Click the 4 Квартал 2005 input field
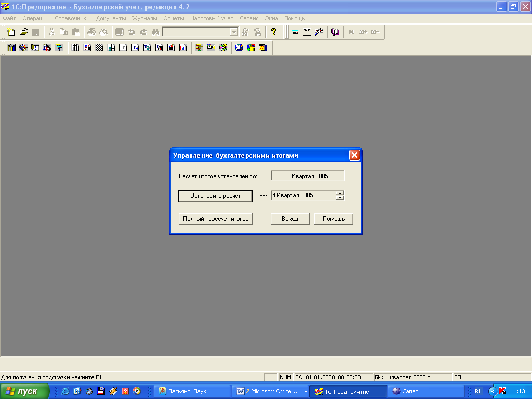 pos(303,195)
